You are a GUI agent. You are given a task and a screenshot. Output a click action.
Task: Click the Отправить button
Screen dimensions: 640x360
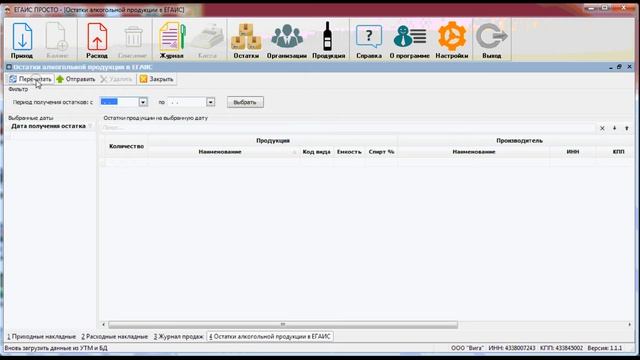(76, 79)
